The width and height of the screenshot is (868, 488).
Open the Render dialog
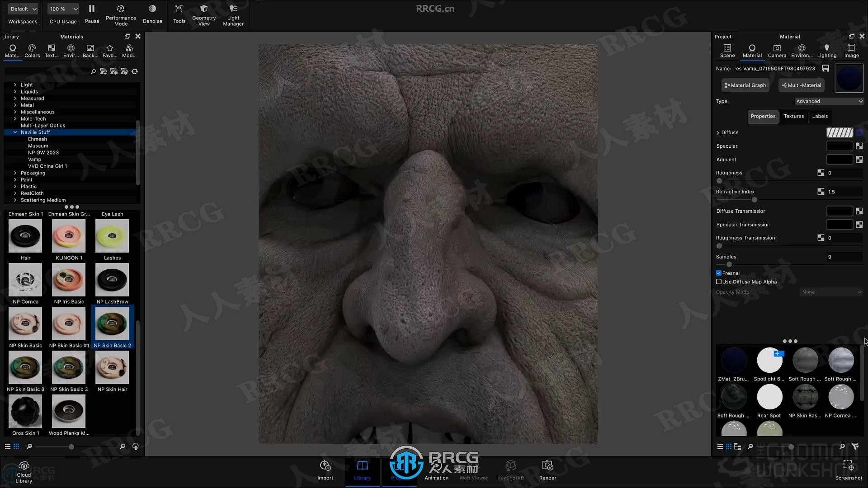547,471
